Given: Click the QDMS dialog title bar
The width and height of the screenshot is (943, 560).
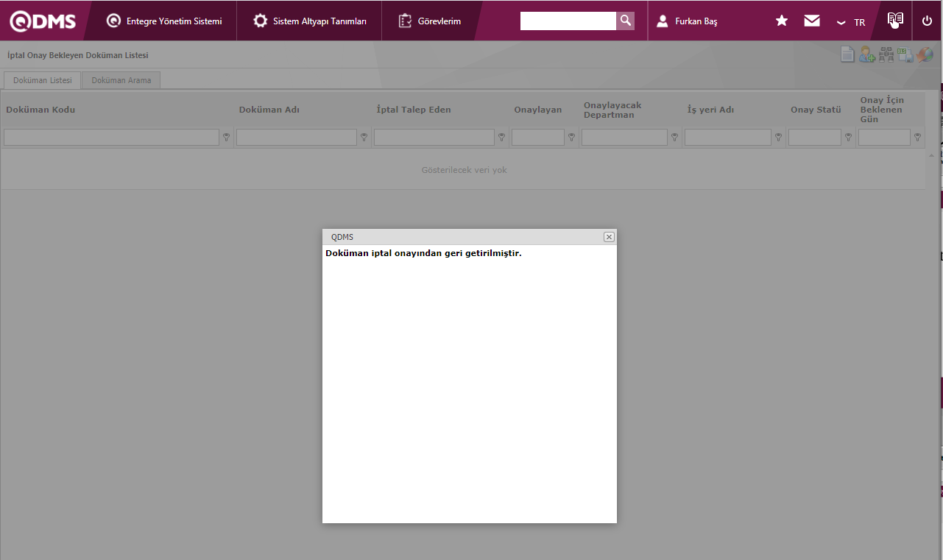Looking at the screenshot, I should click(470, 237).
